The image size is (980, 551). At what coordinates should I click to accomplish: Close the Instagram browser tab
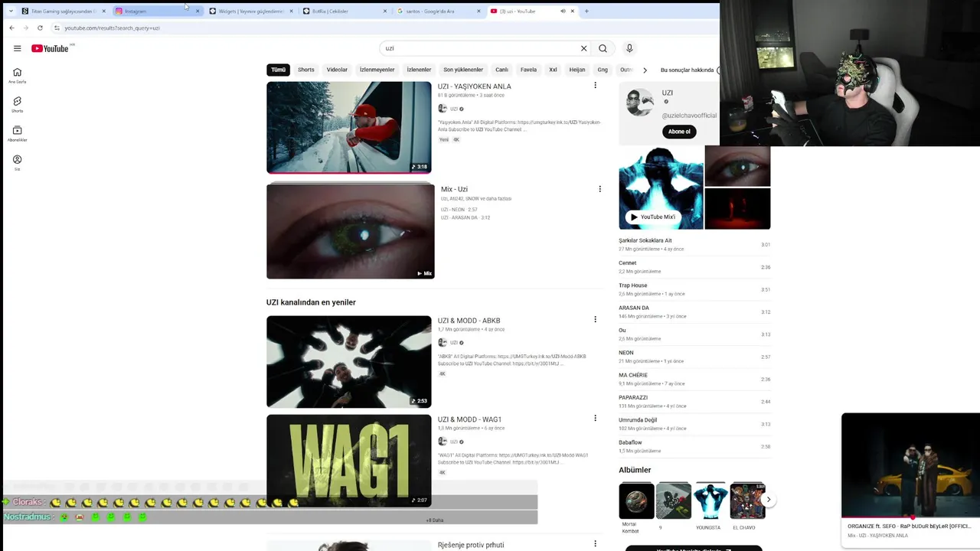pos(198,11)
